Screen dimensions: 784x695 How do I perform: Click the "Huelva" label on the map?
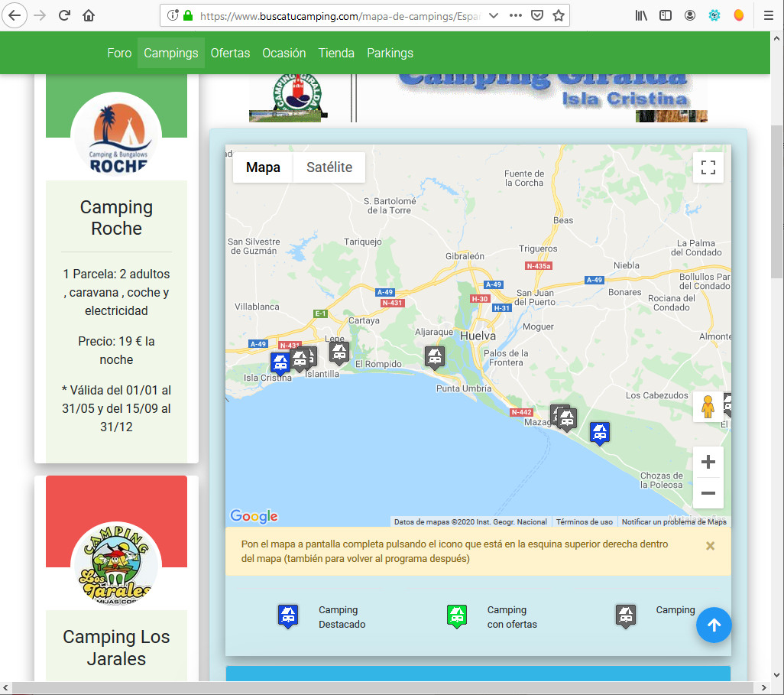tap(478, 336)
